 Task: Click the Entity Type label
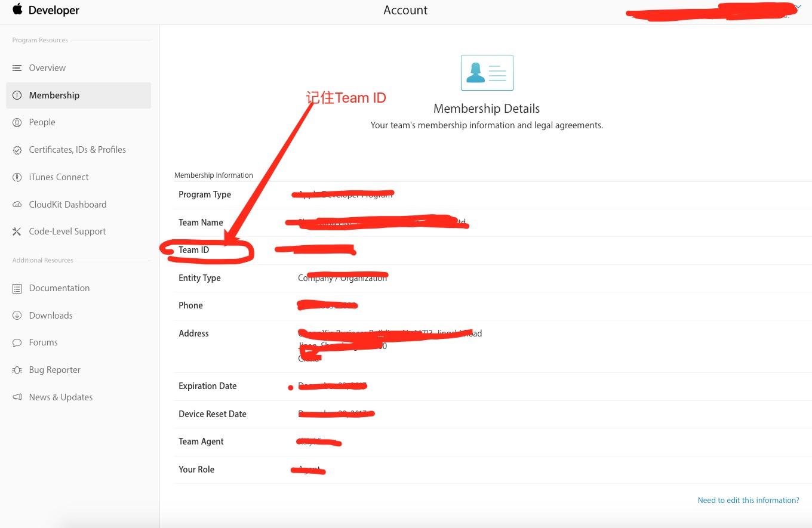click(x=199, y=278)
